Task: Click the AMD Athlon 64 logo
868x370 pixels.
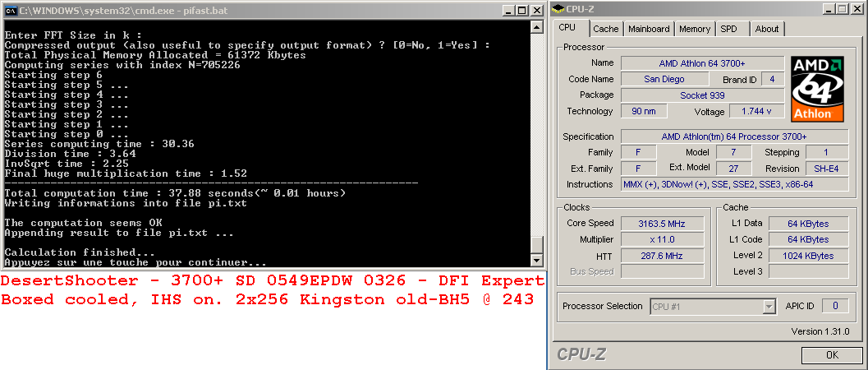Action: click(x=818, y=89)
